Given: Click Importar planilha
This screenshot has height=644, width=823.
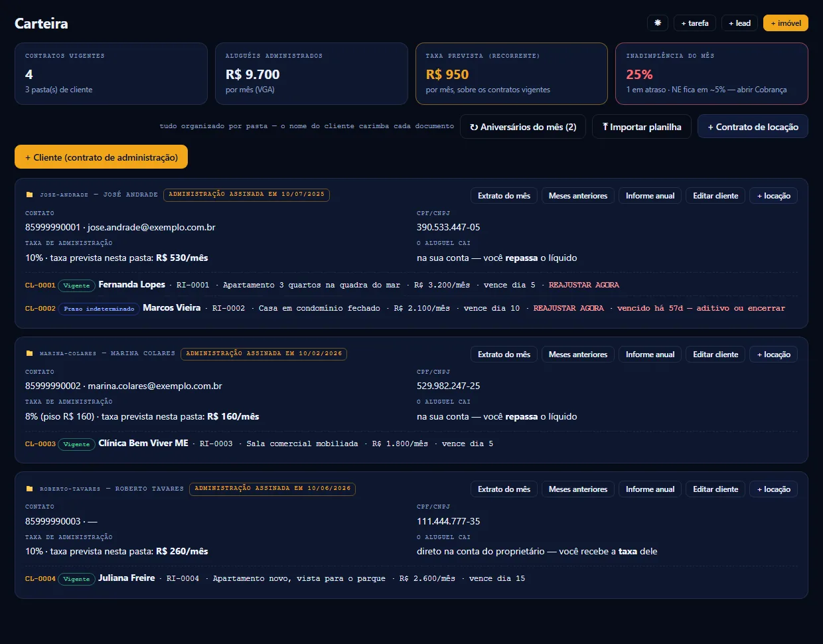Looking at the screenshot, I should click(x=642, y=127).
